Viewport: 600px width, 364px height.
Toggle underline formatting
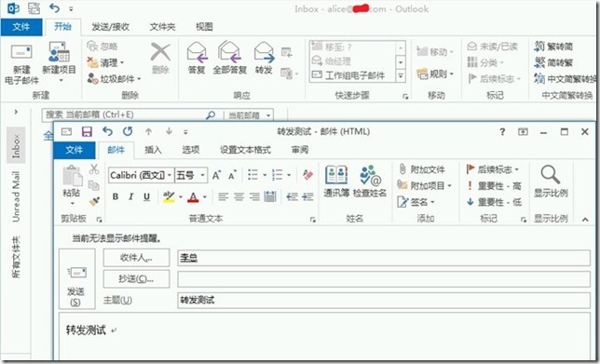pos(146,197)
